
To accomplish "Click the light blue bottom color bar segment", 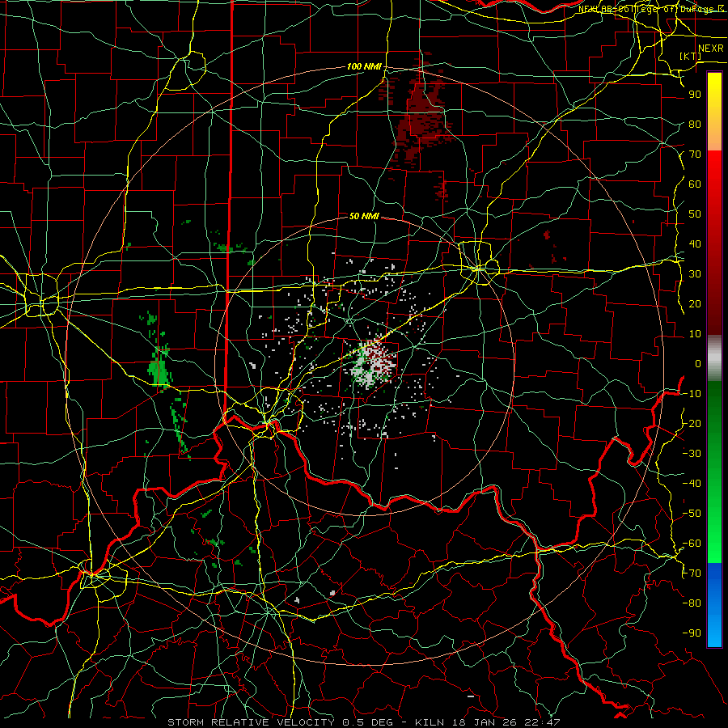I will click(714, 629).
